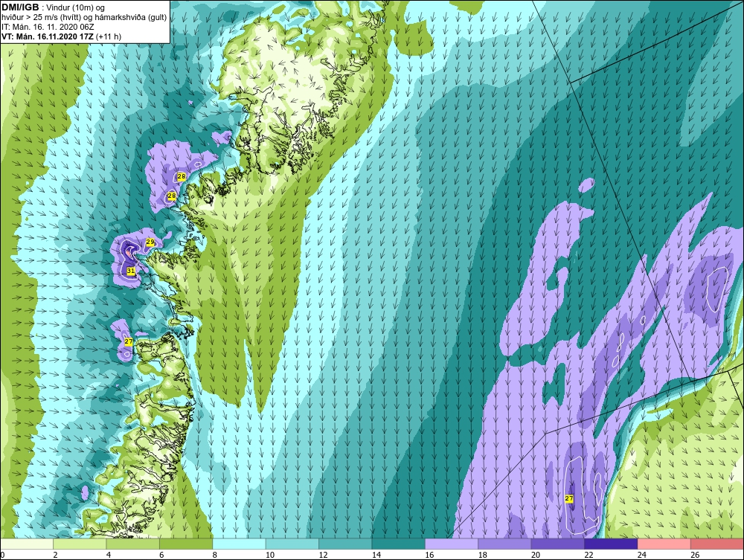Click the 16–18 m/s lavender legend swatch
Viewport: 744px width, 560px height.
(x=452, y=544)
